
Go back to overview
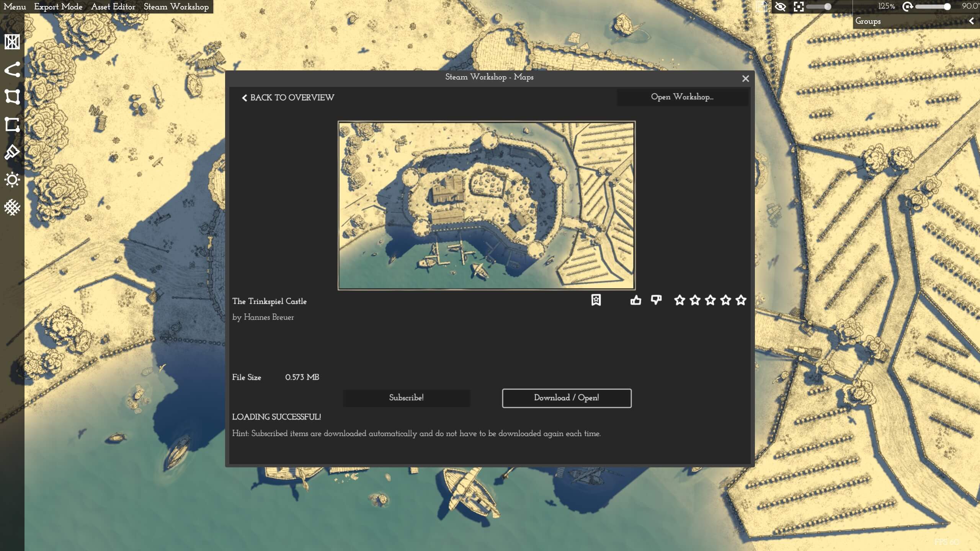coord(288,98)
